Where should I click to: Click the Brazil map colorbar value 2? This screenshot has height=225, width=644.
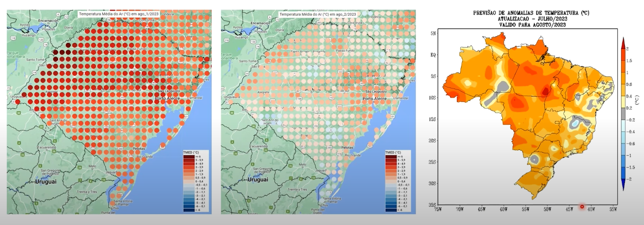627,49
